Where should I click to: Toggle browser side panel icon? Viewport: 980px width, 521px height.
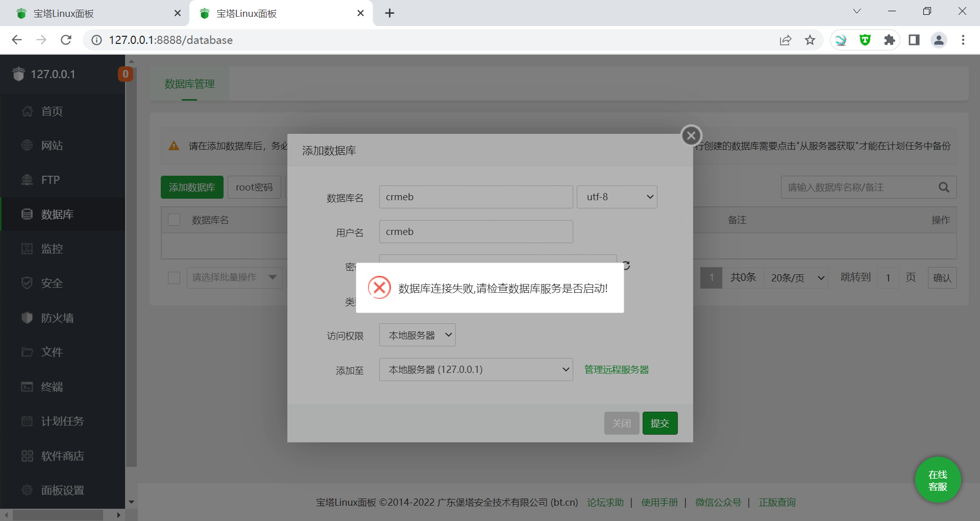(x=914, y=40)
